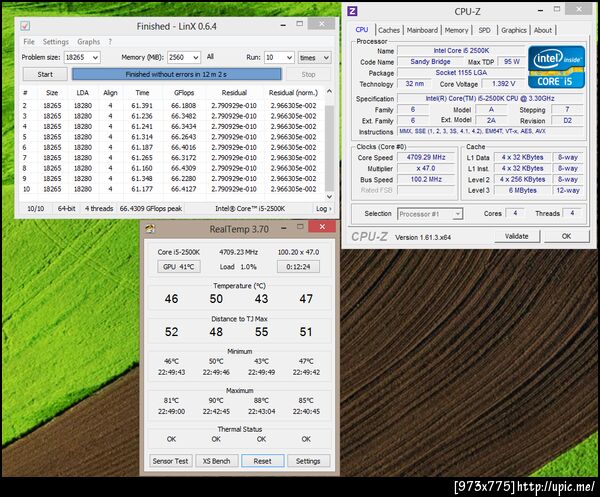Click the 66.4309 GFlops peak status text

point(151,209)
